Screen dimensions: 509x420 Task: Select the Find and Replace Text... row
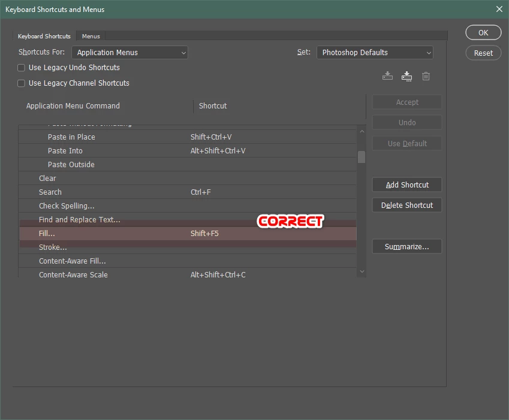[187, 219]
